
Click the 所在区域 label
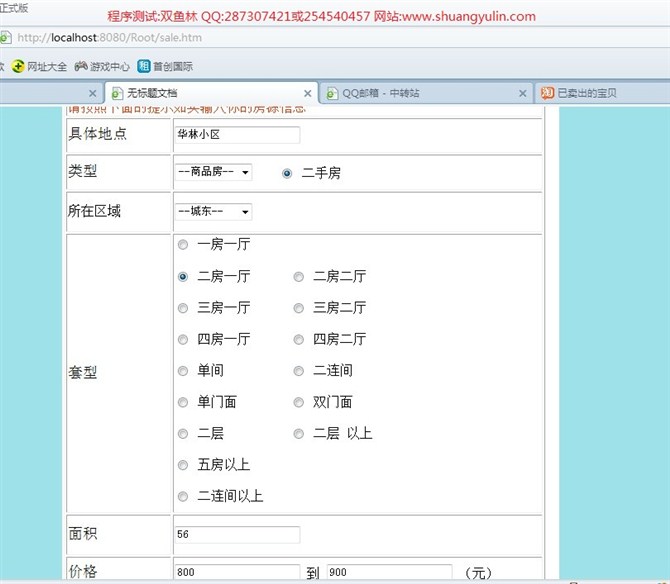pos(94,211)
